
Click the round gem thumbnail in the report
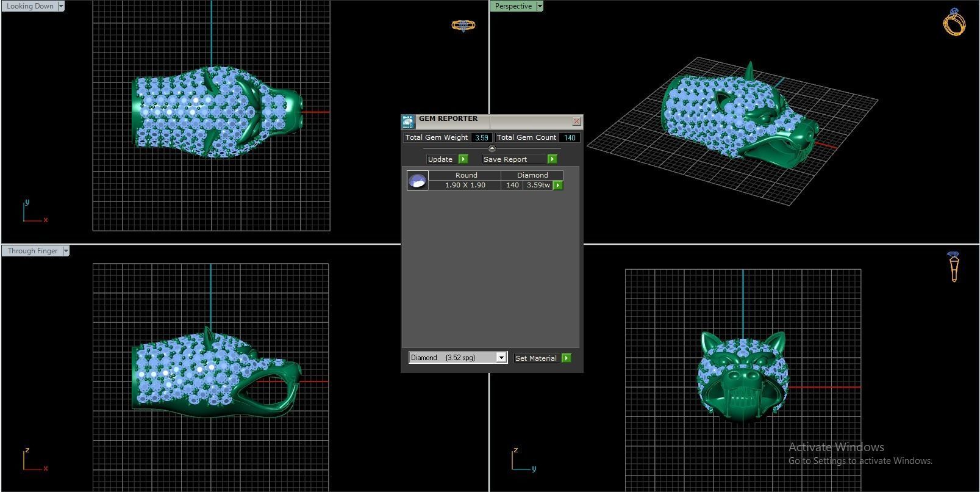coord(417,180)
